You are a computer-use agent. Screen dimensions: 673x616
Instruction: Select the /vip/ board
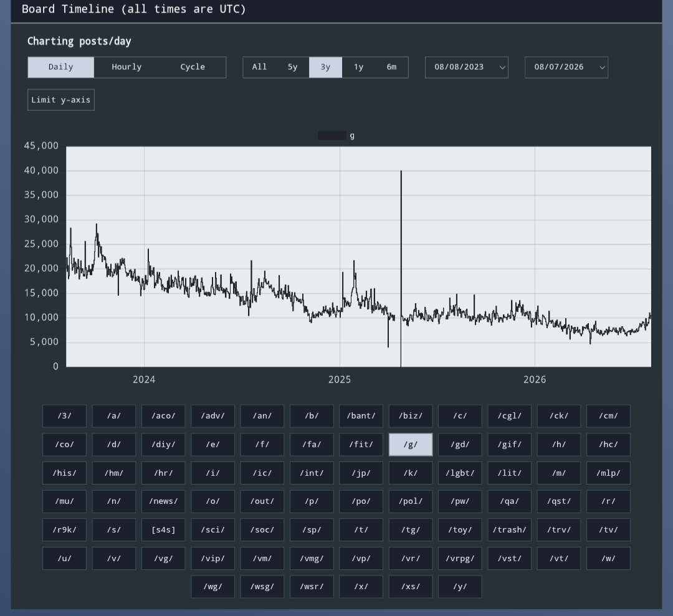(213, 559)
